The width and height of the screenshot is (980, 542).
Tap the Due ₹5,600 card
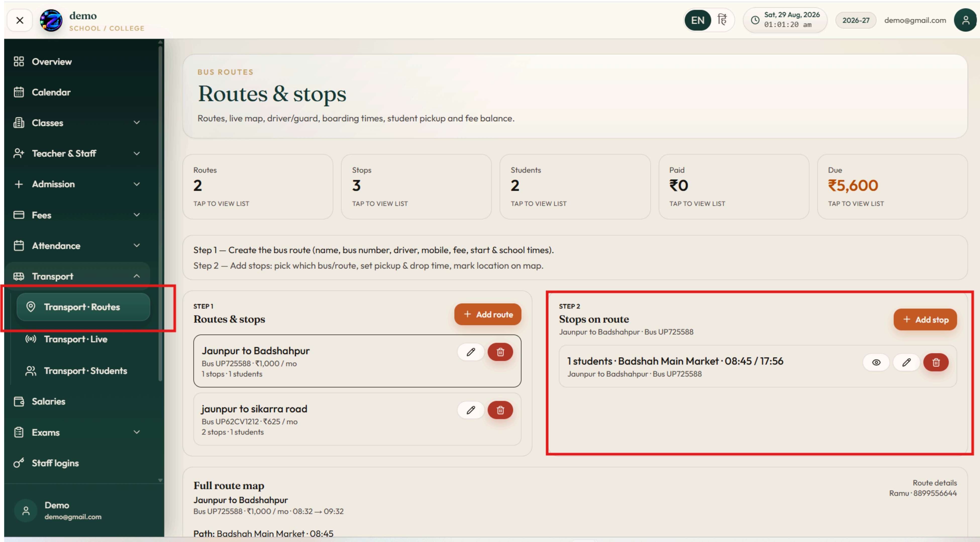pos(892,186)
